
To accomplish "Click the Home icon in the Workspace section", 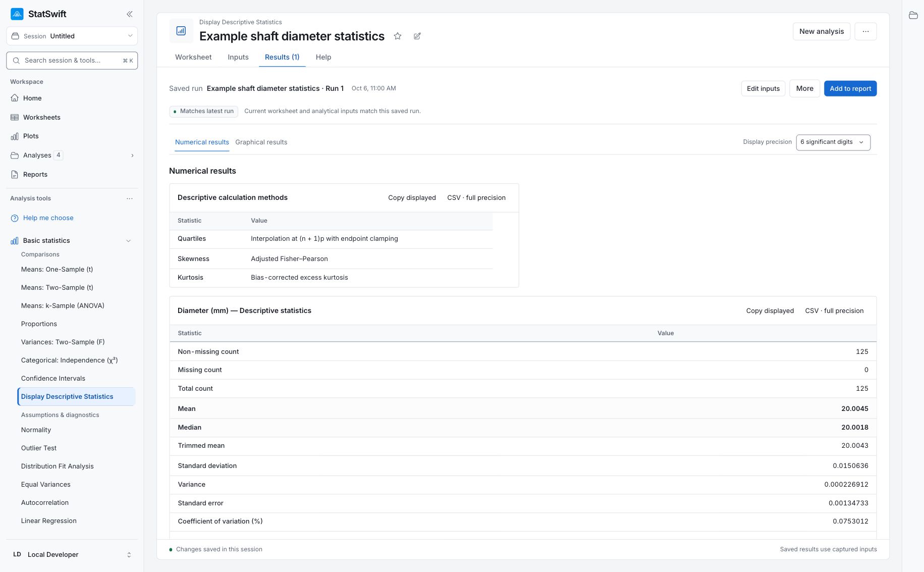I will tap(15, 98).
